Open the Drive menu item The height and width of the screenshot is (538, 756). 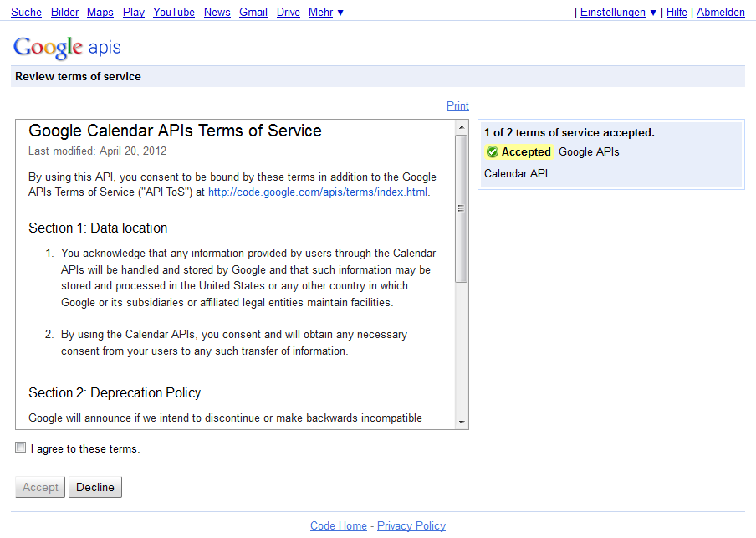288,12
